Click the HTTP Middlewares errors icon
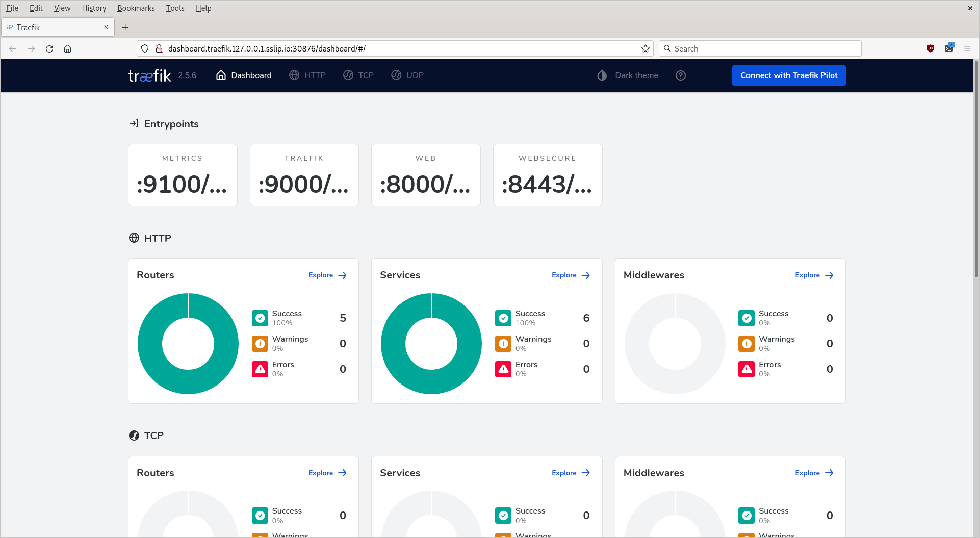Viewport: 980px width, 538px height. 746,369
